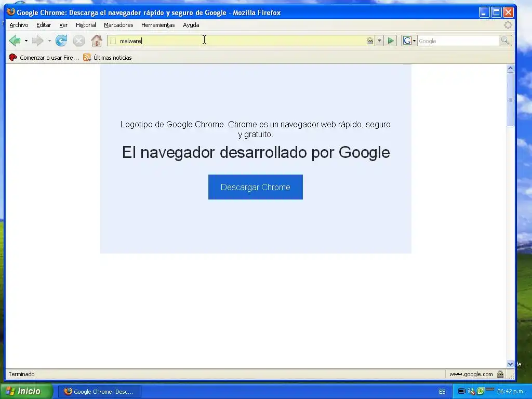Click the Firefox icon in title bar
The height and width of the screenshot is (399, 532).
[11, 12]
